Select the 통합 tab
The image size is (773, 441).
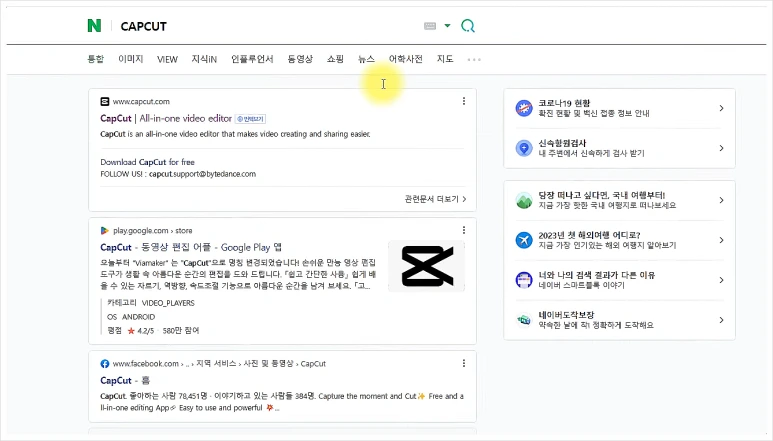tap(96, 59)
